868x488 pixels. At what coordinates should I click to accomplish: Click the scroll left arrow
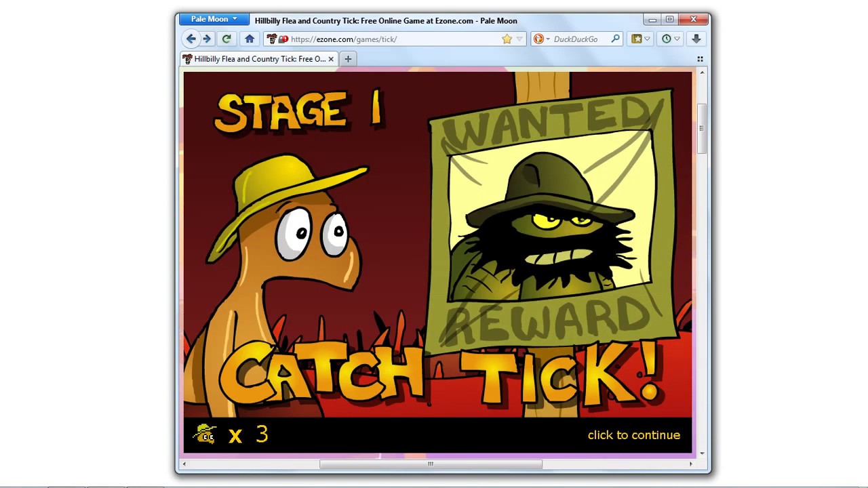click(x=185, y=464)
